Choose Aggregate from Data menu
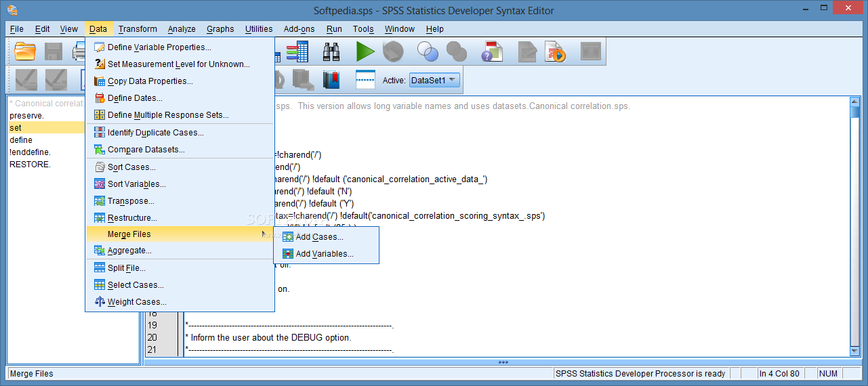 (x=180, y=251)
